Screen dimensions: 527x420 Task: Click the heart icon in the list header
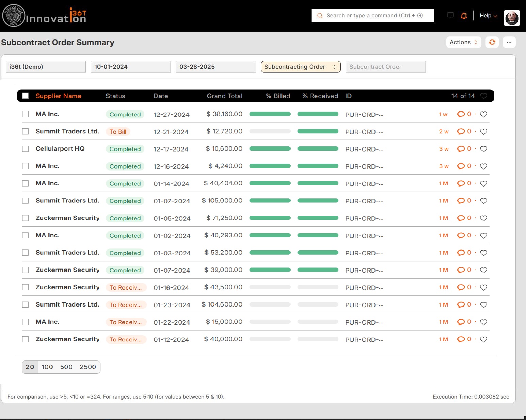[483, 96]
